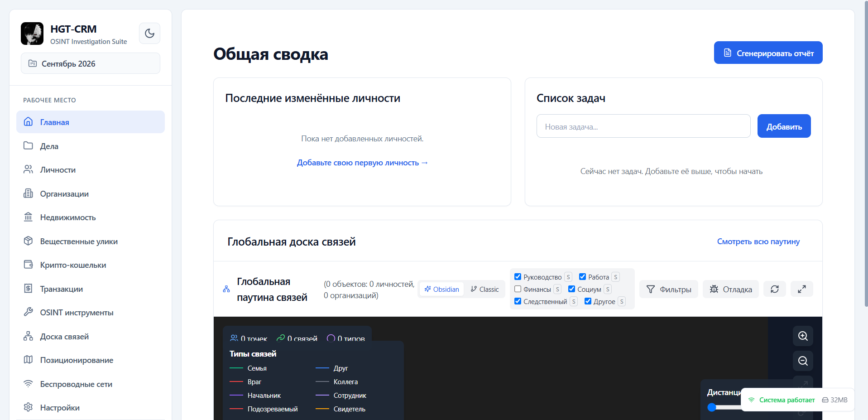Open the Фильтры panel
Image resolution: width=868 pixels, height=420 pixels.
tap(668, 289)
